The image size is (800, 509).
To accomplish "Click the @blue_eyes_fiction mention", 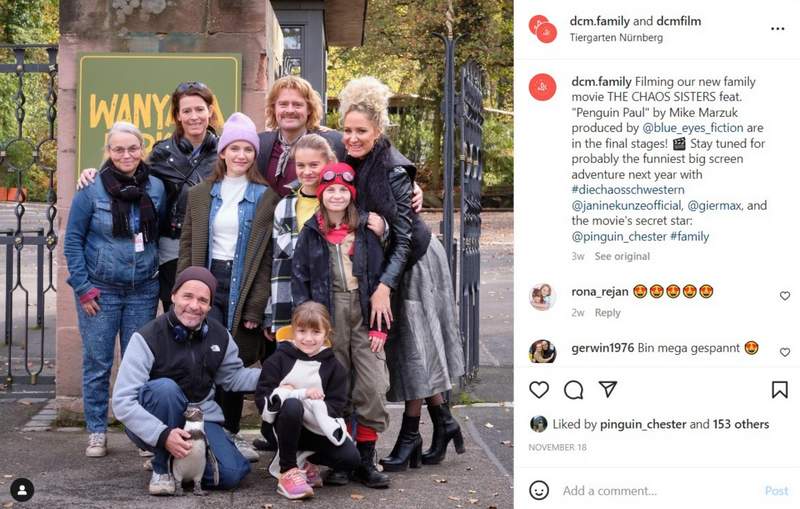I will 693,128.
